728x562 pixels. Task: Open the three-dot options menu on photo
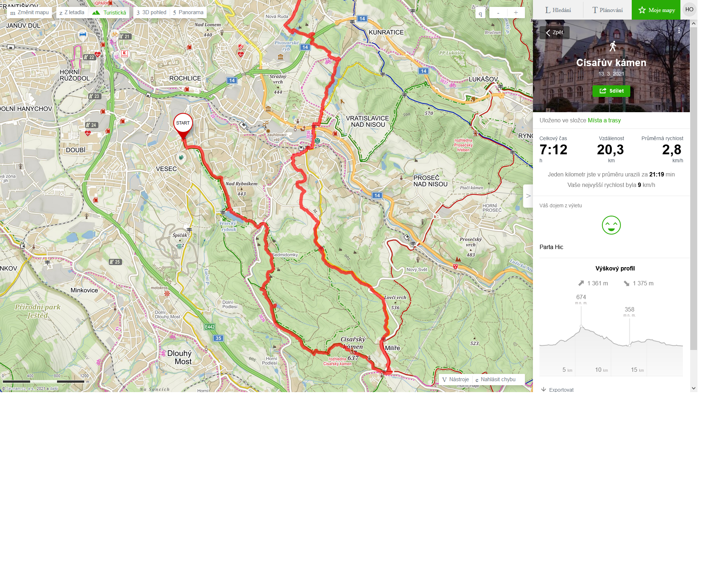click(679, 31)
